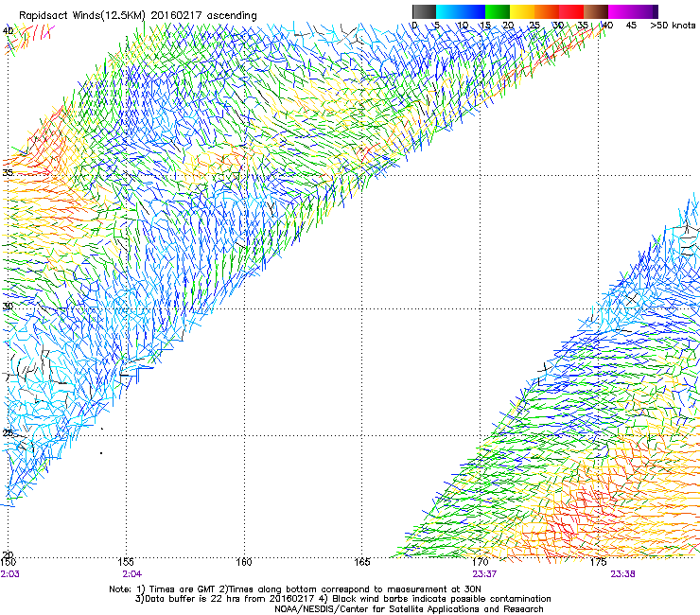Click the '>50 knots' legend label
The height and width of the screenshot is (615, 700).
click(673, 25)
